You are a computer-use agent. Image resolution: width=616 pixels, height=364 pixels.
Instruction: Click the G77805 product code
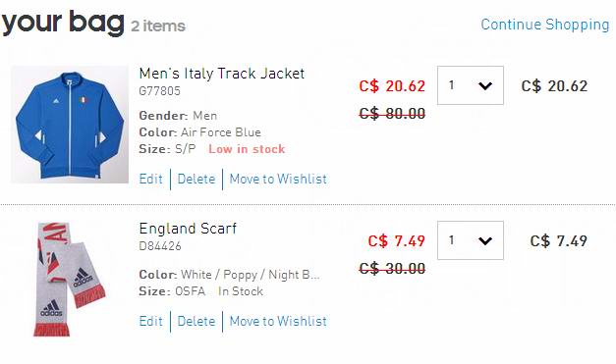pyautogui.click(x=159, y=91)
